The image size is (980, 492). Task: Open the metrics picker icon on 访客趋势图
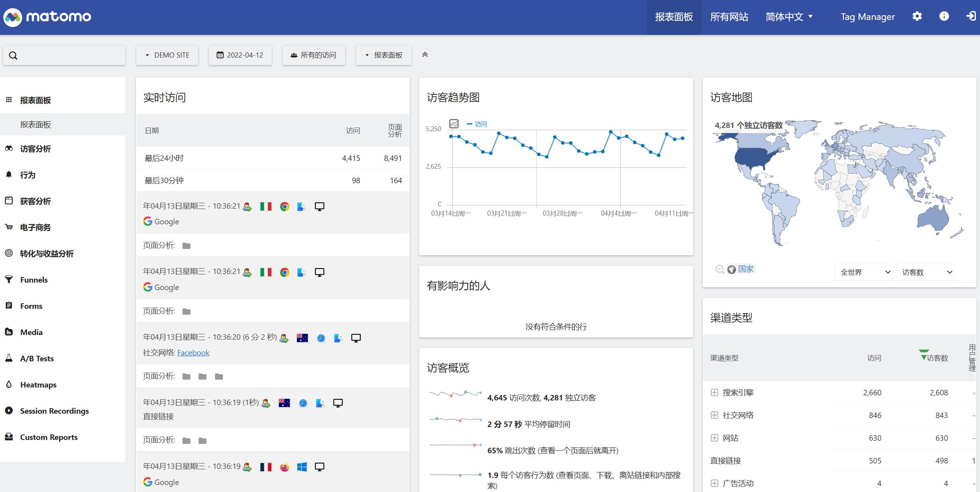454,123
